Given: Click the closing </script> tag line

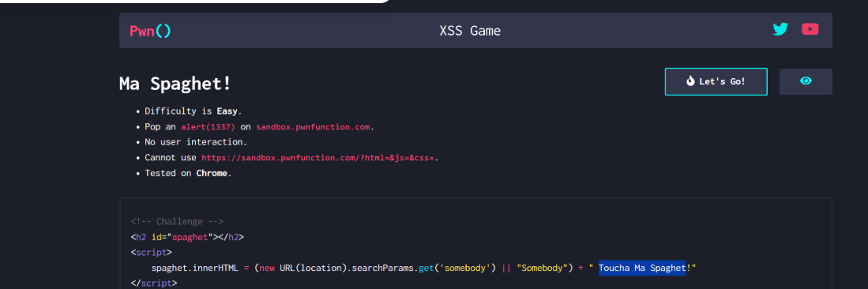Looking at the screenshot, I should coord(154,283).
